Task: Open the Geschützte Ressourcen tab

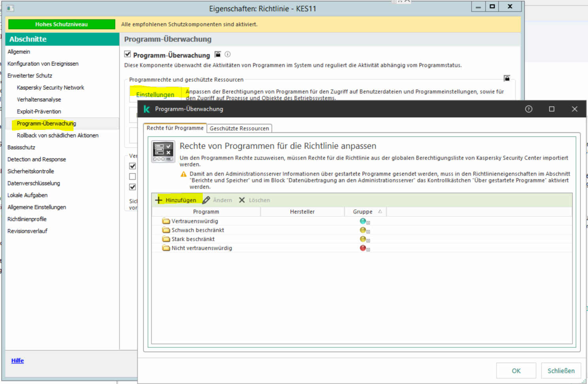Action: click(239, 128)
